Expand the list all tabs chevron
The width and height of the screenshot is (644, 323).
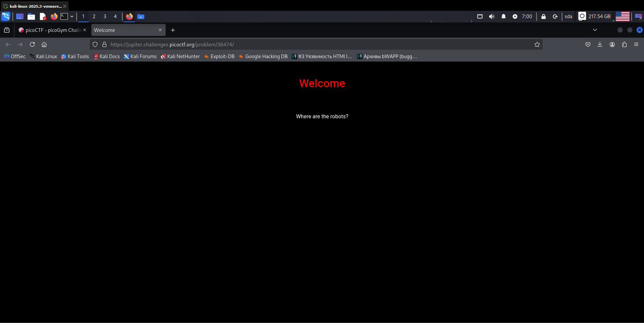pos(595,30)
